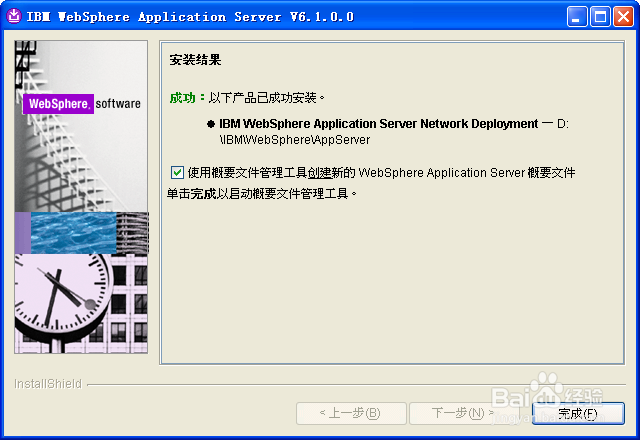The width and height of the screenshot is (640, 440).
Task: Click the 完成(F) finish button
Action: [578, 413]
